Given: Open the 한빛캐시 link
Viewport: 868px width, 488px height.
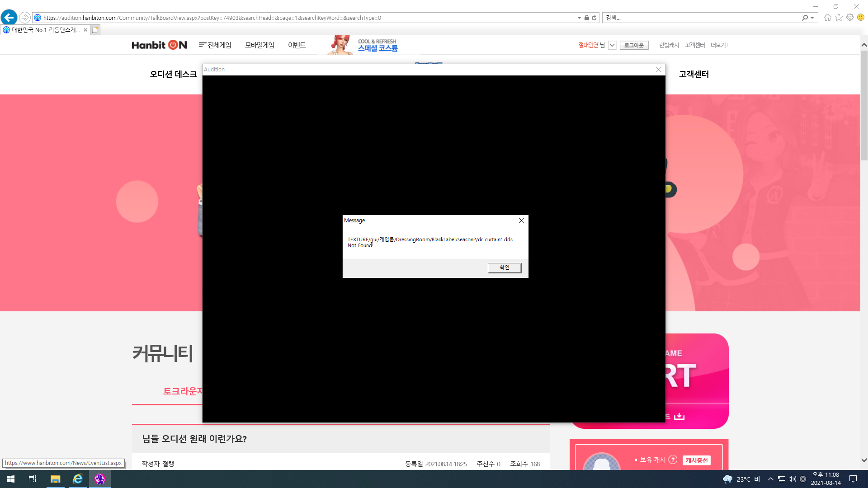Looking at the screenshot, I should tap(669, 45).
